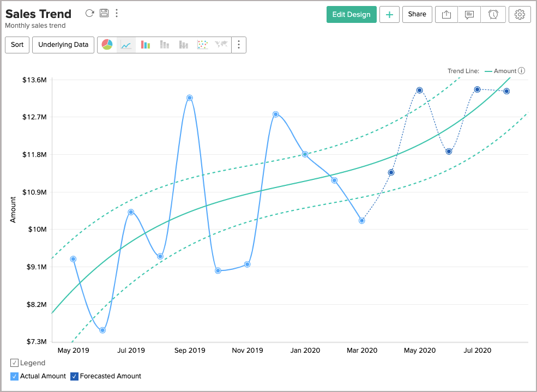Open the settings gear menu
The image size is (537, 392).
[519, 15]
